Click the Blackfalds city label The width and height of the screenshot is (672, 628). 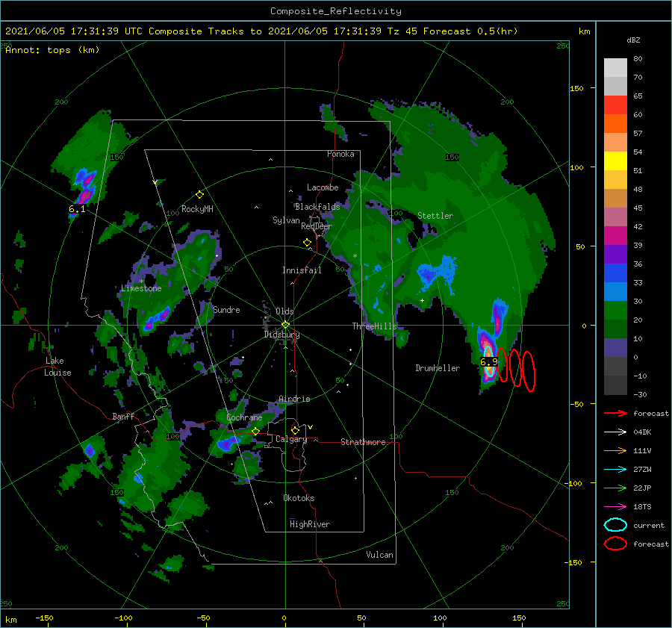point(317,207)
